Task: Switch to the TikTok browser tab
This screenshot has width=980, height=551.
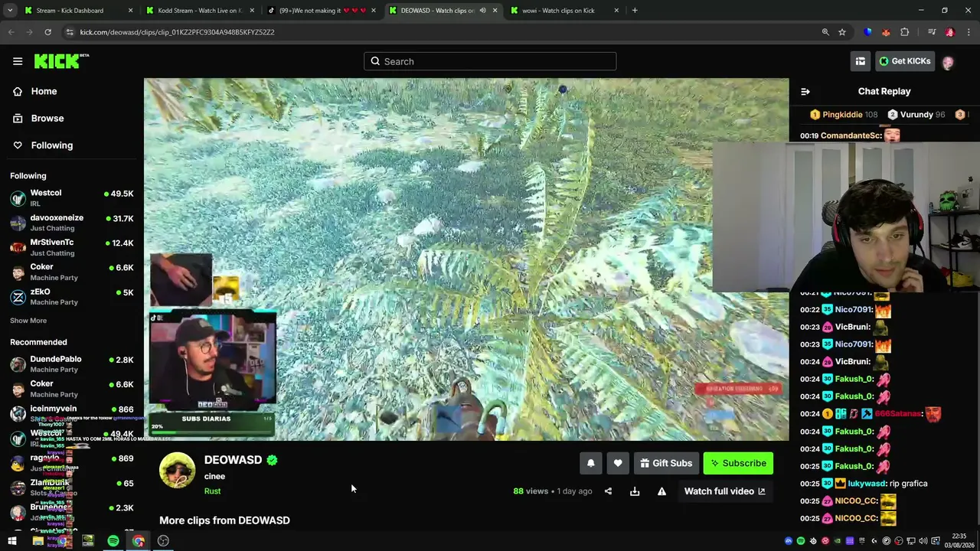Action: click(322, 11)
